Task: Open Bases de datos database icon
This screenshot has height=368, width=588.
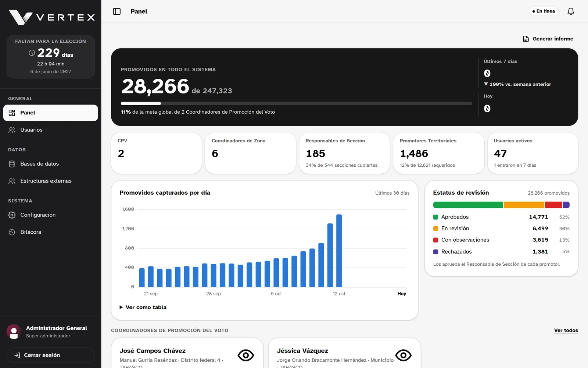Action: [12, 164]
